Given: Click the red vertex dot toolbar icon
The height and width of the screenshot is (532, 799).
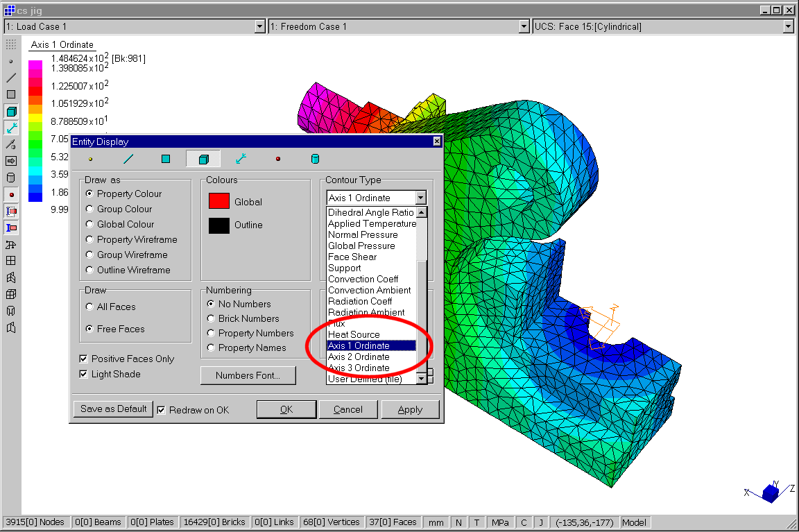Looking at the screenshot, I should click(11, 194).
